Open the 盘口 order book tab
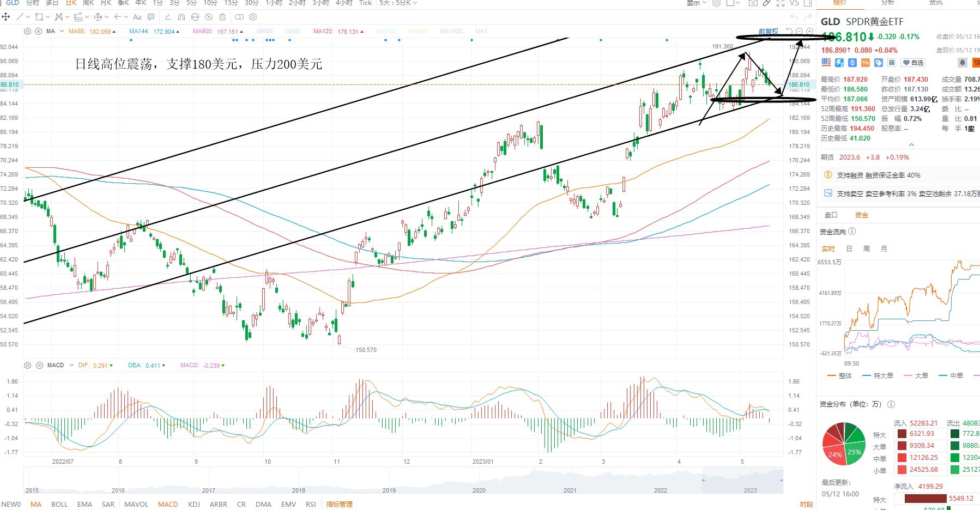980x510 pixels. click(x=831, y=215)
